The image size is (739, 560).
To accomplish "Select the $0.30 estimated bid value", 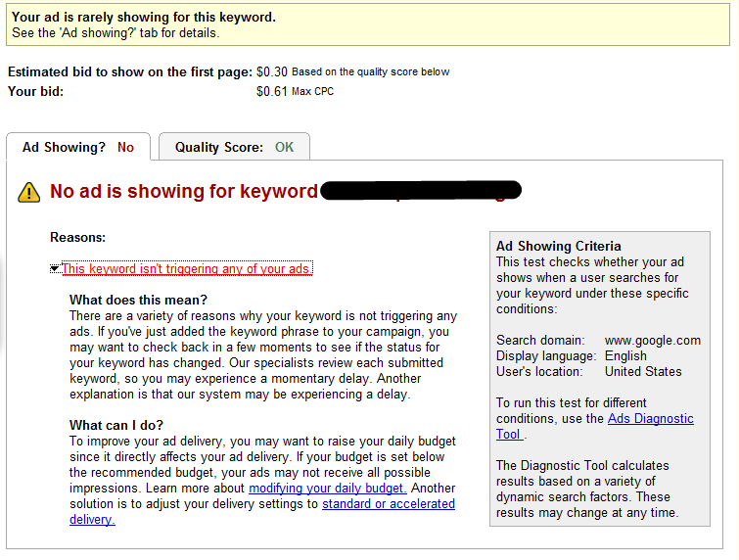I will point(272,71).
